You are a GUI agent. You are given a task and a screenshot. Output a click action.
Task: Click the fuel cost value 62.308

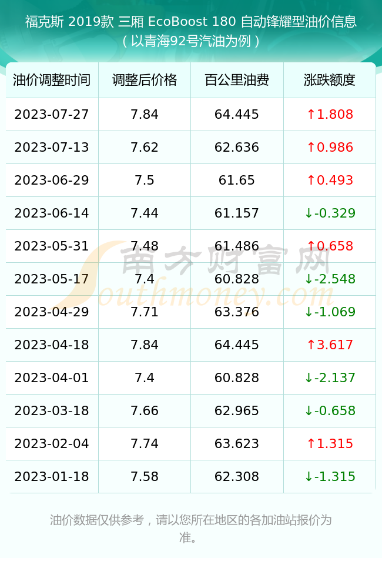click(x=237, y=477)
